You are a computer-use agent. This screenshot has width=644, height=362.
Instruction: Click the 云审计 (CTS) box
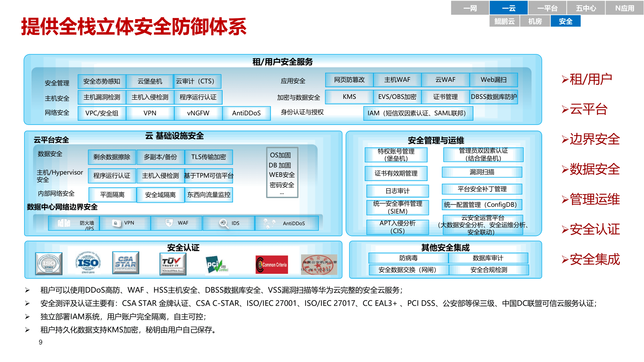point(197,81)
